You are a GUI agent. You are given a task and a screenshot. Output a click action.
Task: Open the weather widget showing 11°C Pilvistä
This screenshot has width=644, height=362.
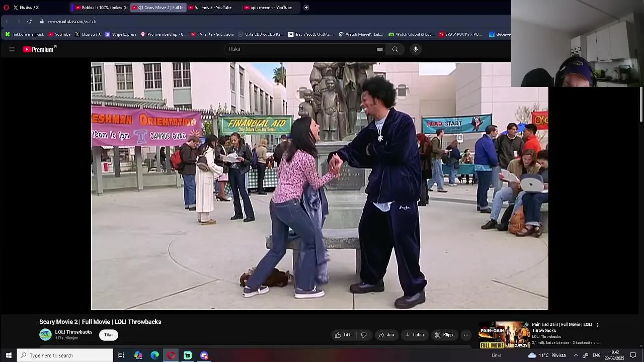(546, 355)
